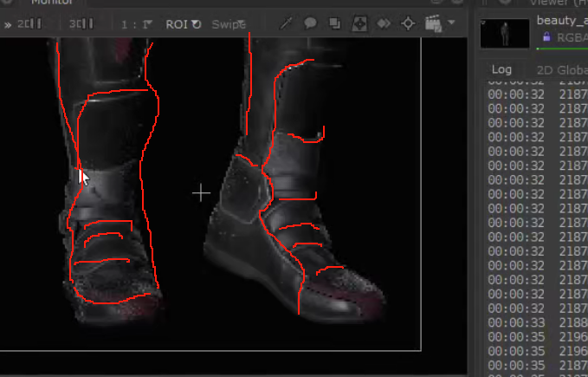Open the 1:1 zoom ratio dropdown
The image size is (588, 377).
tap(137, 23)
